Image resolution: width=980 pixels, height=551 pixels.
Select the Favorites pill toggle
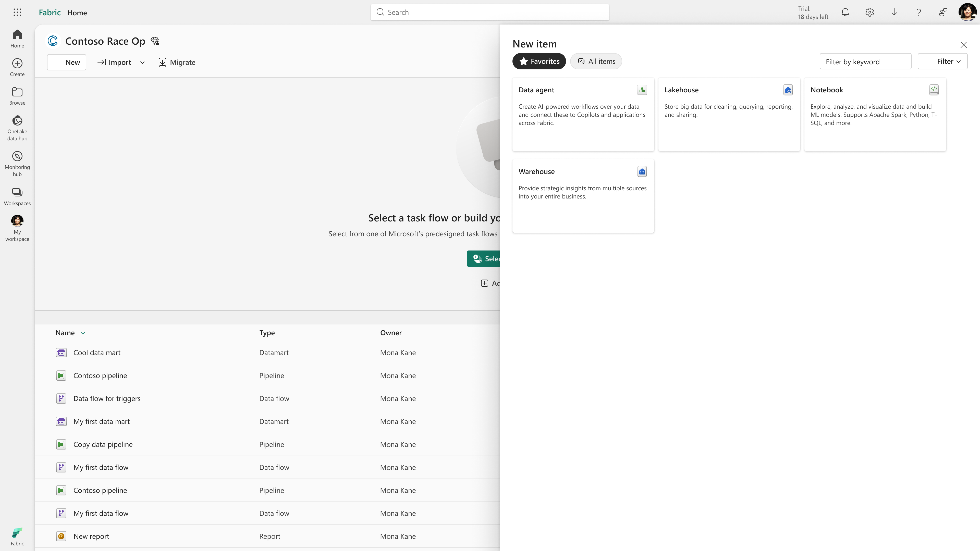point(539,61)
